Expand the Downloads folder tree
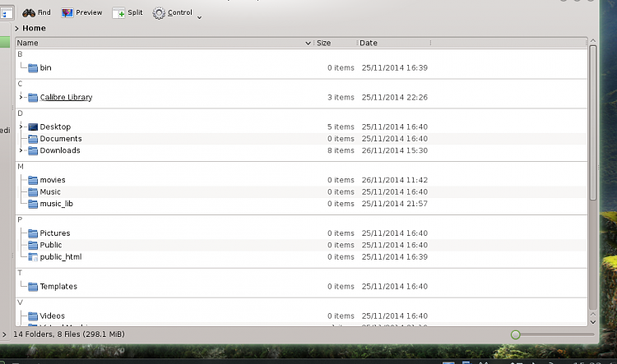 [21, 150]
